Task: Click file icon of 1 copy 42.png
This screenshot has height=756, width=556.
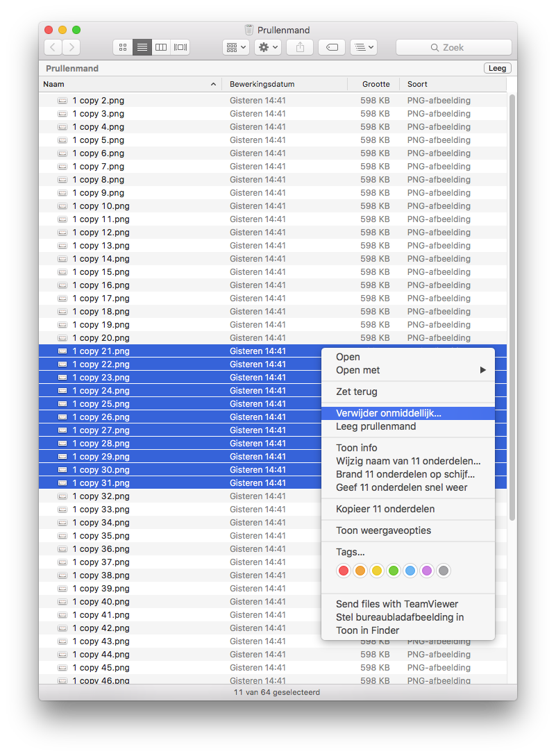Action: [x=62, y=628]
